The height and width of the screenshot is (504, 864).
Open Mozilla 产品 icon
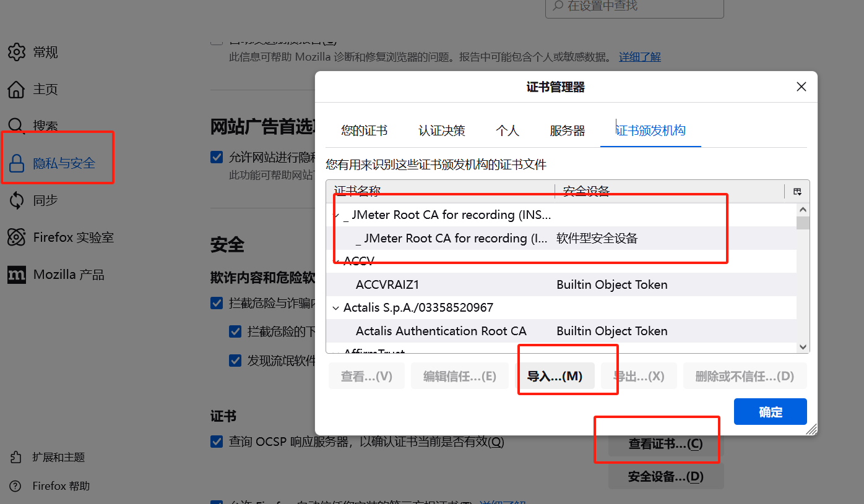click(x=17, y=275)
